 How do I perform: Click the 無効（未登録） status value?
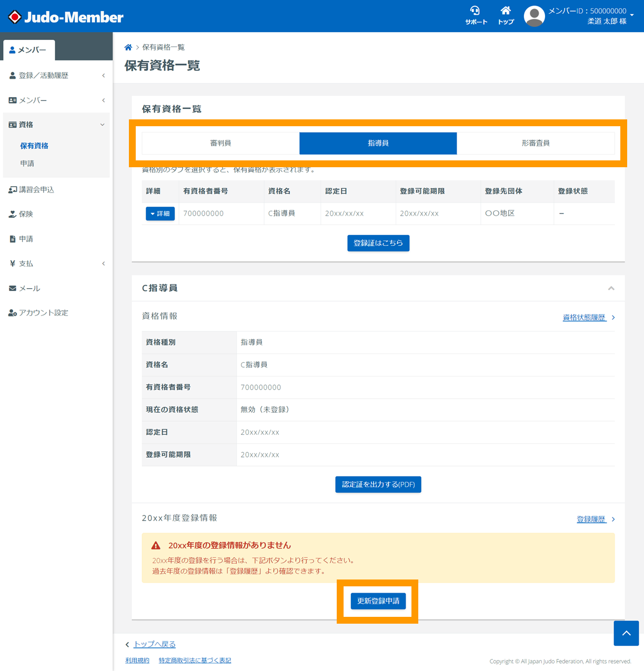(x=265, y=410)
